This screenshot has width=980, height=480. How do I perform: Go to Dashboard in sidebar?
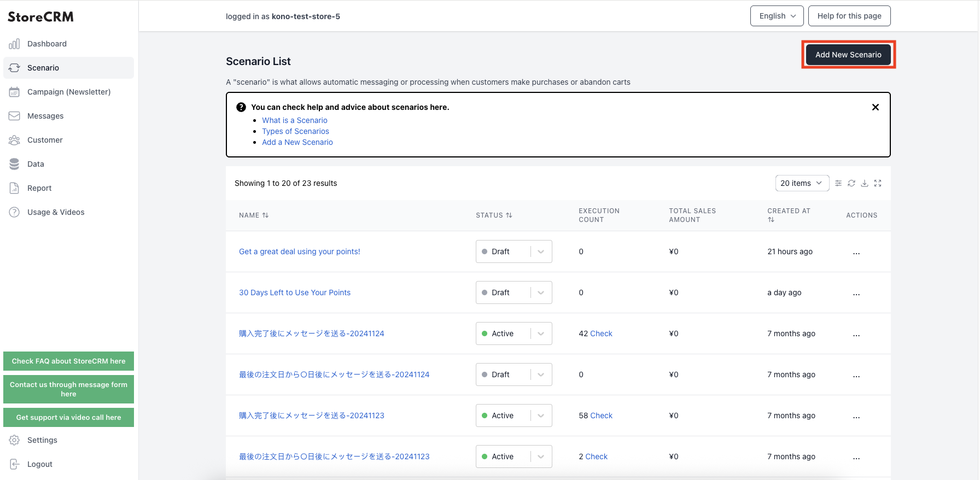pyautogui.click(x=68, y=44)
